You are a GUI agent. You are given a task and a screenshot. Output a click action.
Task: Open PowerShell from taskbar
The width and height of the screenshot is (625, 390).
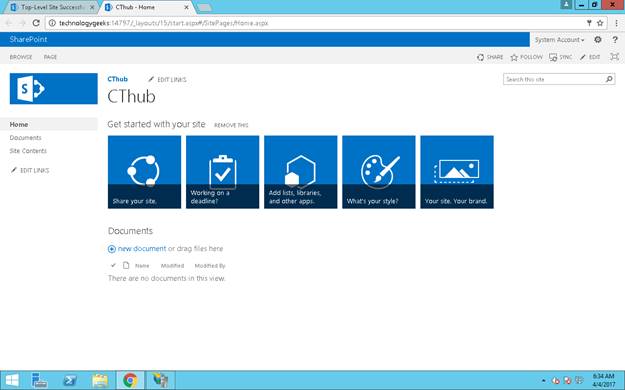[70, 380]
